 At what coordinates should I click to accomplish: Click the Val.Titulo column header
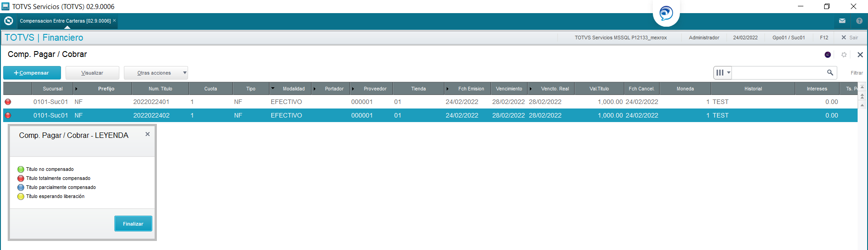click(x=599, y=89)
